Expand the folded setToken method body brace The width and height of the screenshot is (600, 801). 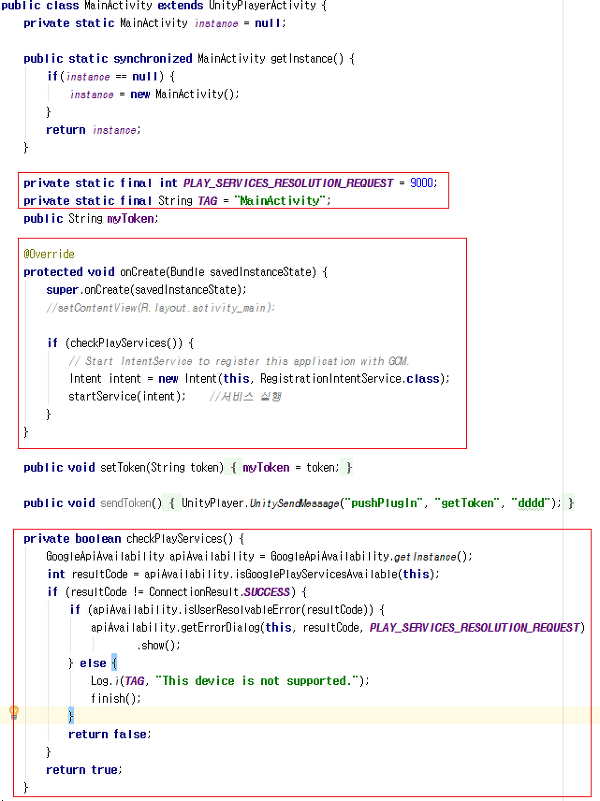pos(234,467)
